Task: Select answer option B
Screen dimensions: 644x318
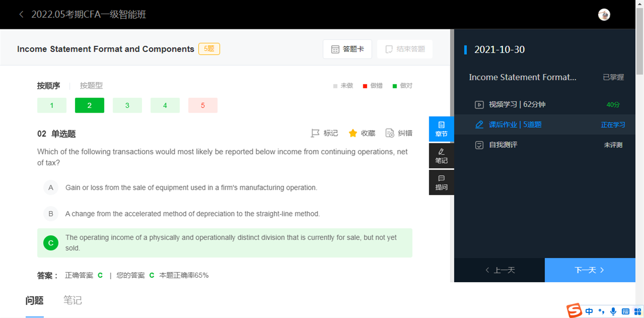Action: (224, 214)
